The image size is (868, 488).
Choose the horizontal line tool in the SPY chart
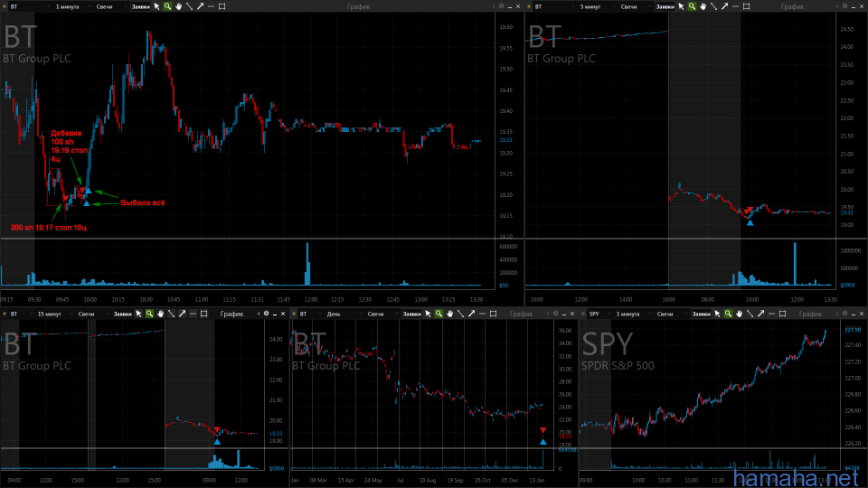click(x=771, y=314)
